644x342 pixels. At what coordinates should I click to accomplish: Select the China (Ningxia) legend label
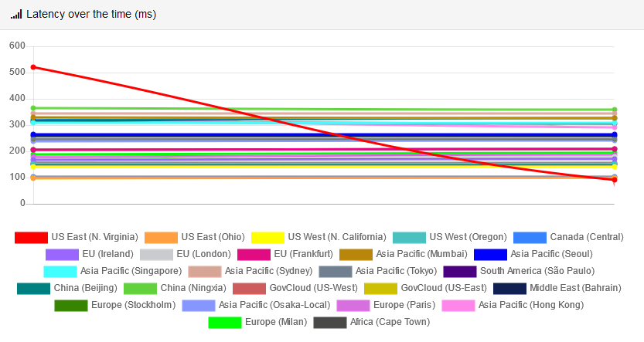pos(193,288)
